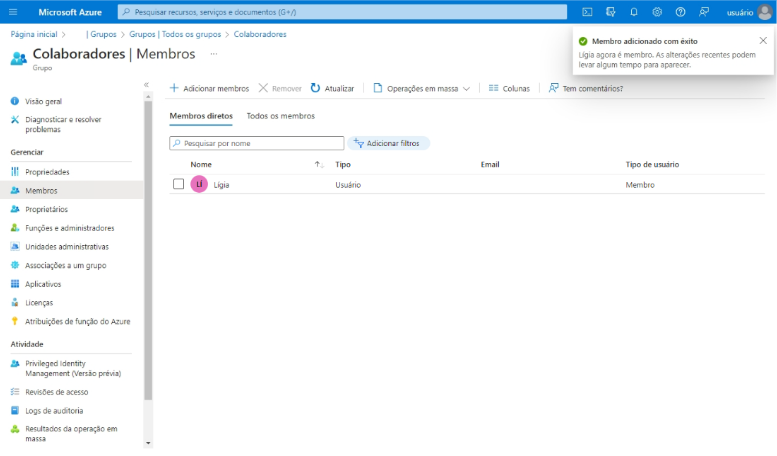Focus the Pesquisar por nome field
This screenshot has height=456, width=777.
click(x=257, y=143)
